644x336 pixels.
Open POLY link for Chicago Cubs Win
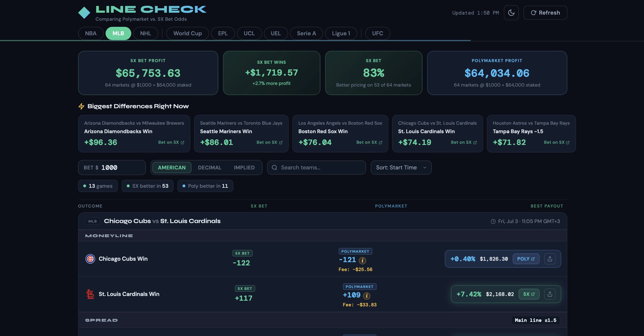click(x=526, y=259)
